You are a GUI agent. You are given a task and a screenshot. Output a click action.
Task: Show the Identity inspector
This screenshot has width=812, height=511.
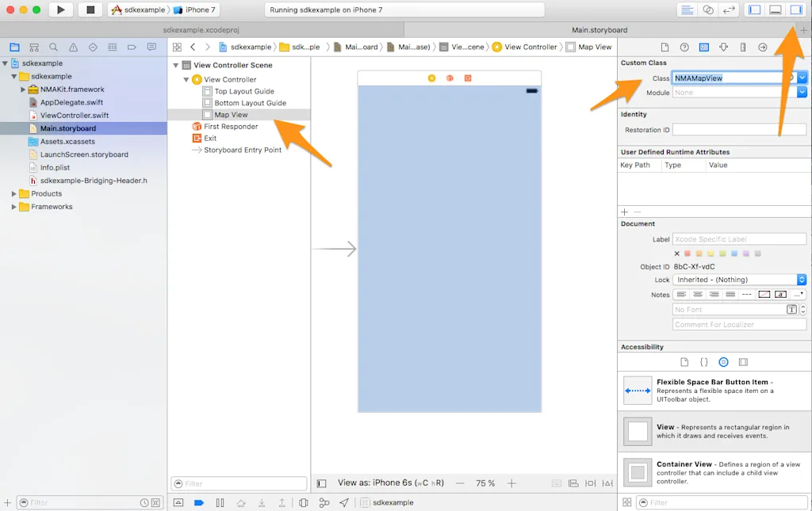coord(704,47)
